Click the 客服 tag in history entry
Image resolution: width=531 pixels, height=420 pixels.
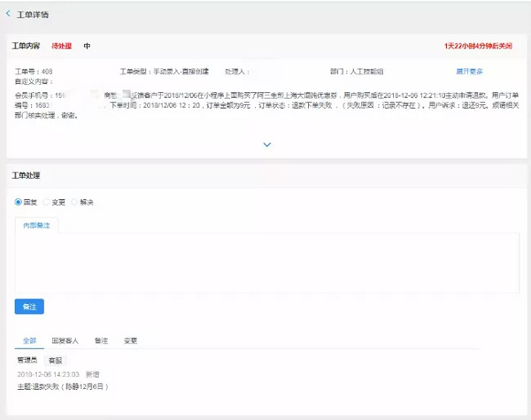(x=55, y=361)
